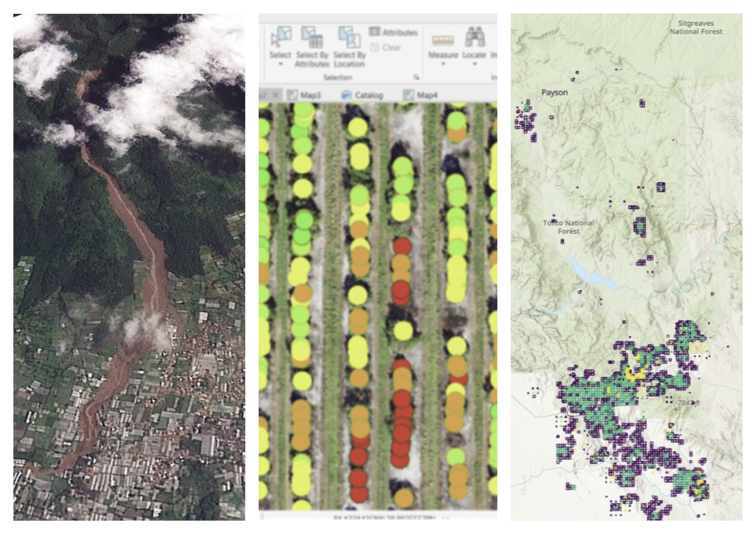Expand the Measure dropdown arrow

point(443,64)
